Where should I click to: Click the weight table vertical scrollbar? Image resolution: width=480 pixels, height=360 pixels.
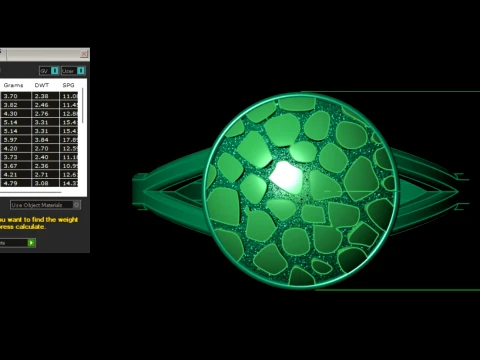[x=82, y=106]
